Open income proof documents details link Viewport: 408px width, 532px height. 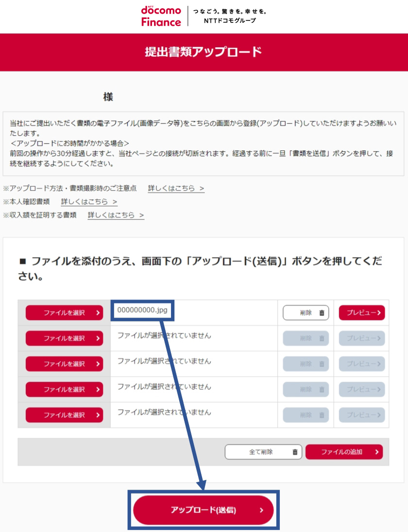coord(116,215)
